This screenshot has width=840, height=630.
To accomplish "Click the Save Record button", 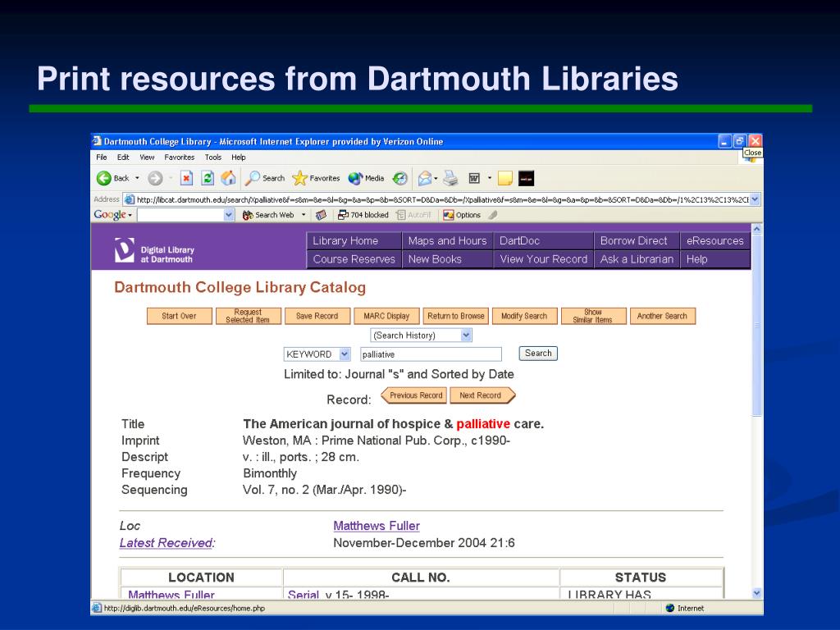I will pyautogui.click(x=317, y=316).
